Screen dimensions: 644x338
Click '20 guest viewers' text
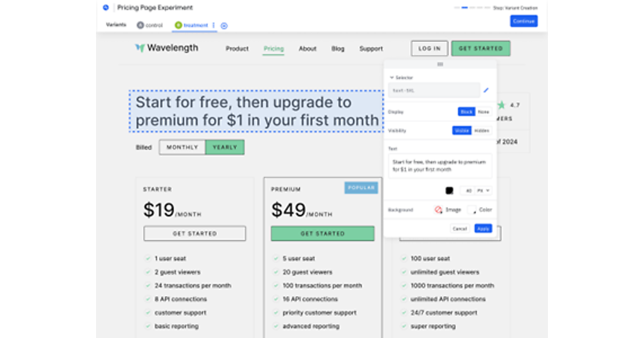click(308, 272)
